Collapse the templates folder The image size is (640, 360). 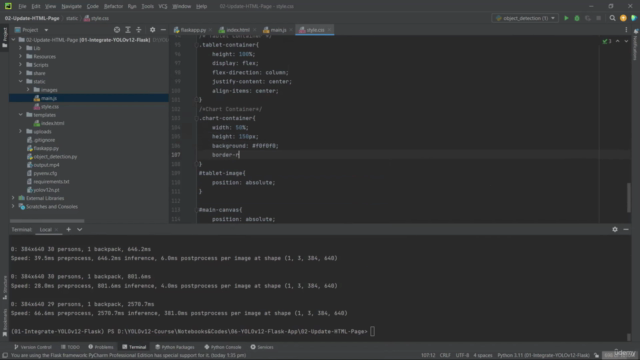(20, 115)
